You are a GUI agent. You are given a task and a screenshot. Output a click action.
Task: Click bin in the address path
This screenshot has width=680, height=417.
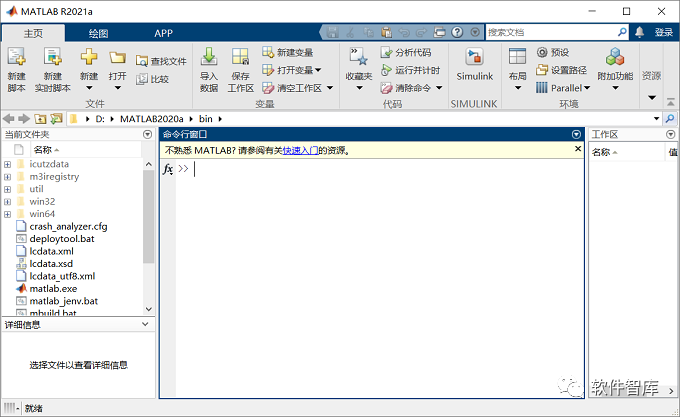206,119
